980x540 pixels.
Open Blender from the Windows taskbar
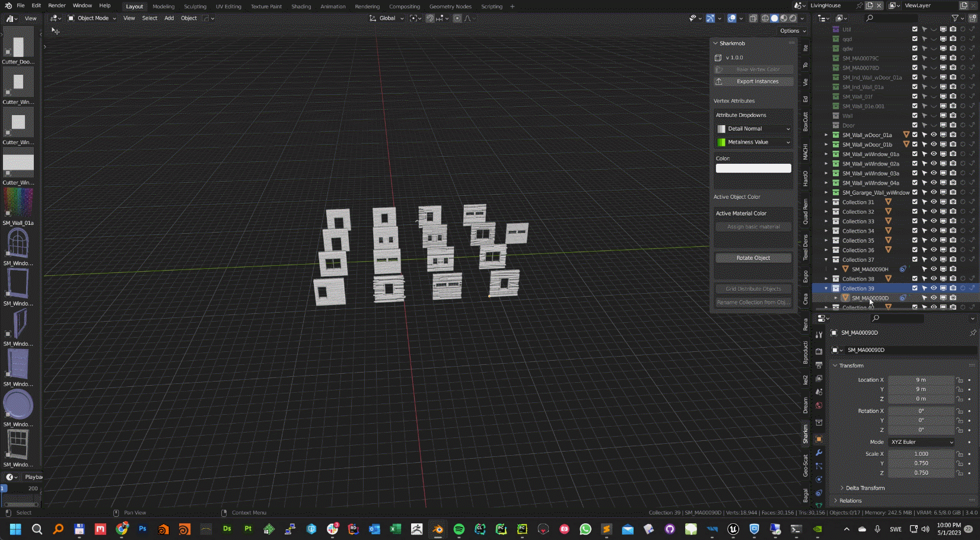pyautogui.click(x=438, y=529)
